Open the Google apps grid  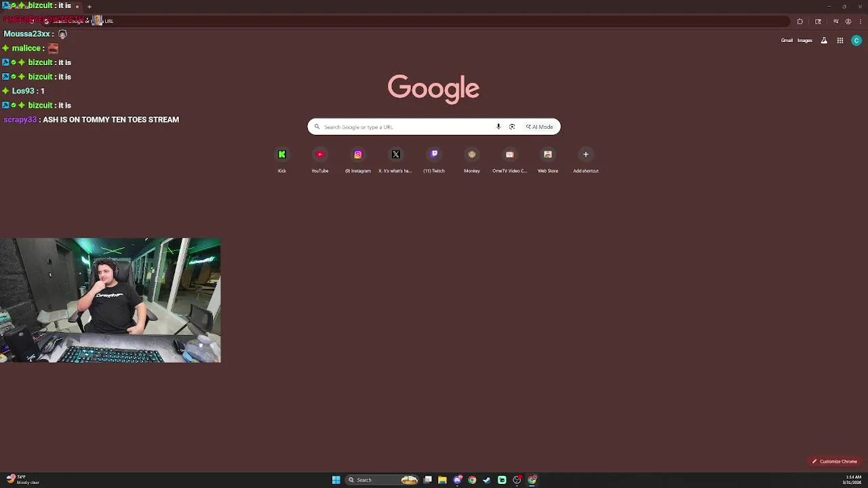coord(840,41)
